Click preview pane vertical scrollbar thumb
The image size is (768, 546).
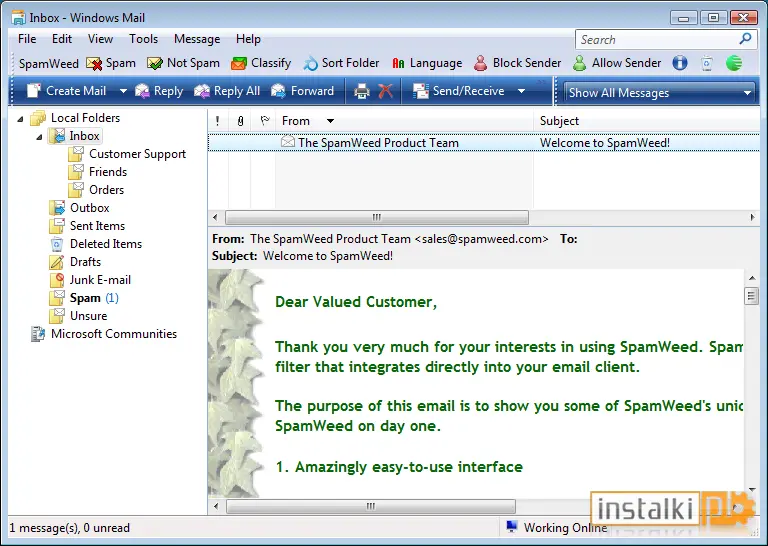pos(751,296)
